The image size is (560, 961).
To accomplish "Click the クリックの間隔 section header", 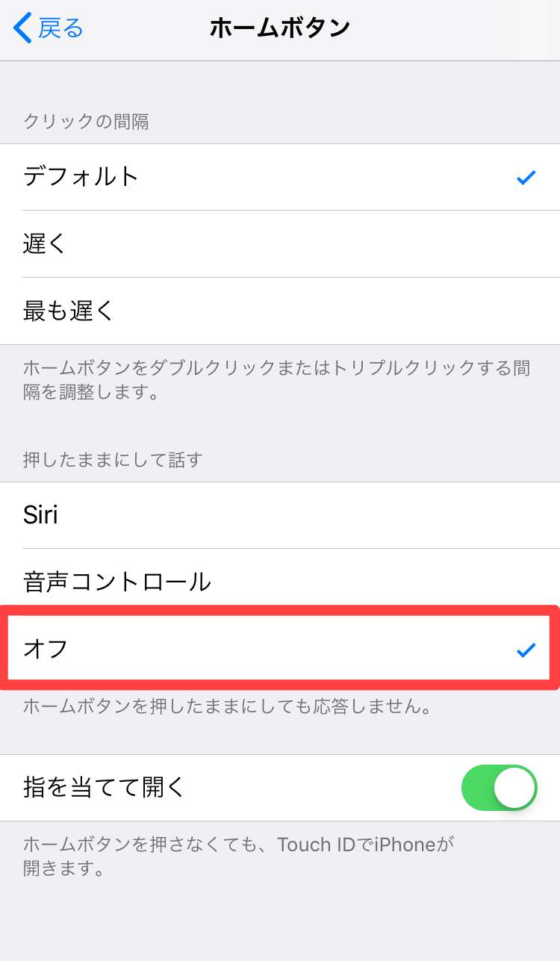I will (x=87, y=121).
